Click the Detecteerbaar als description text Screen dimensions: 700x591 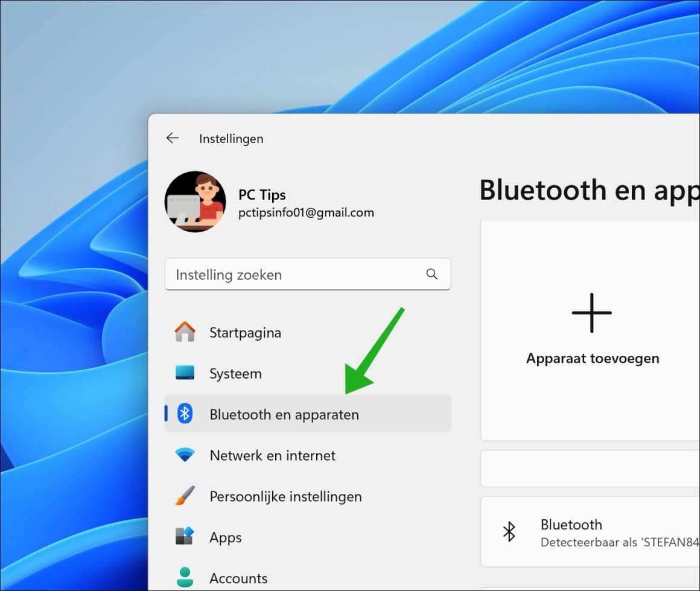pyautogui.click(x=620, y=542)
